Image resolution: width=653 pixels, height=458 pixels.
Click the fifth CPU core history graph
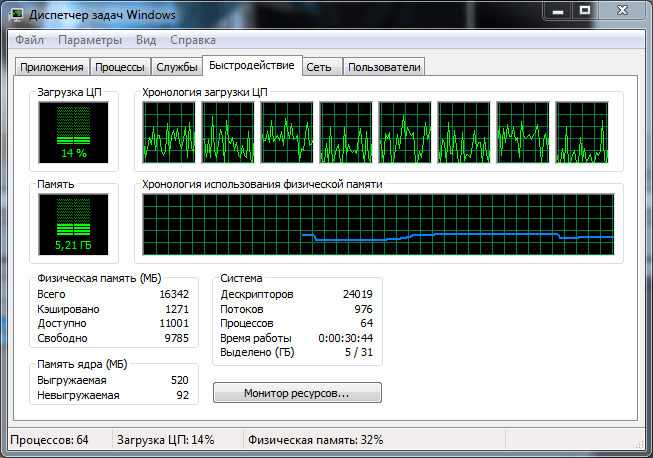tap(405, 132)
